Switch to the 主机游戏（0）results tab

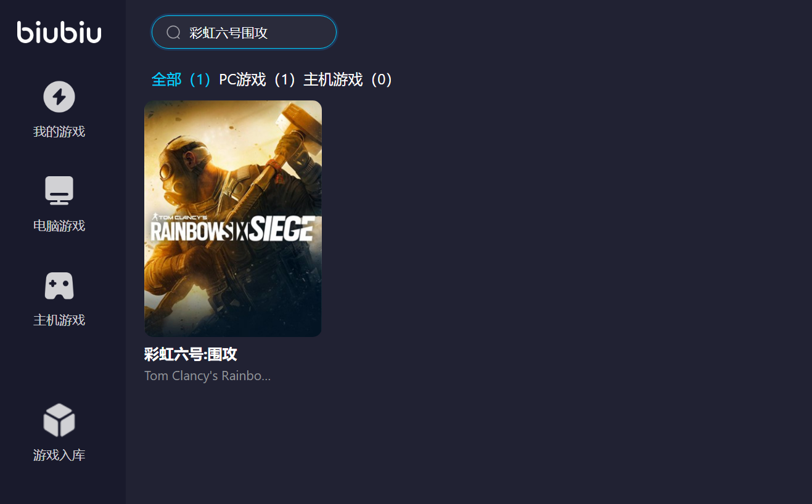[x=350, y=79]
